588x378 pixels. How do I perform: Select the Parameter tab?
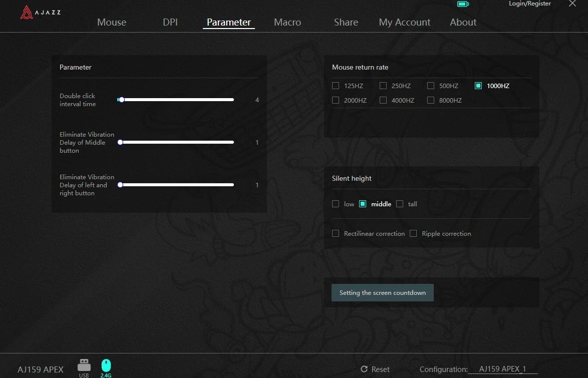click(x=229, y=22)
